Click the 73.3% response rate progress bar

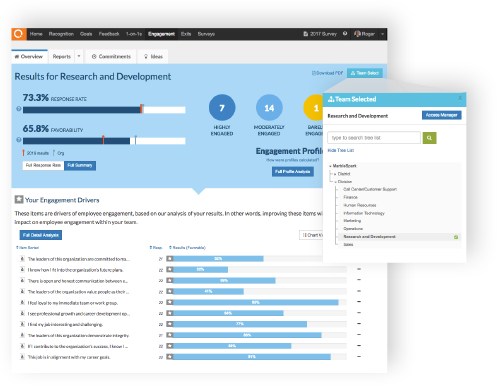pyautogui.click(x=104, y=110)
